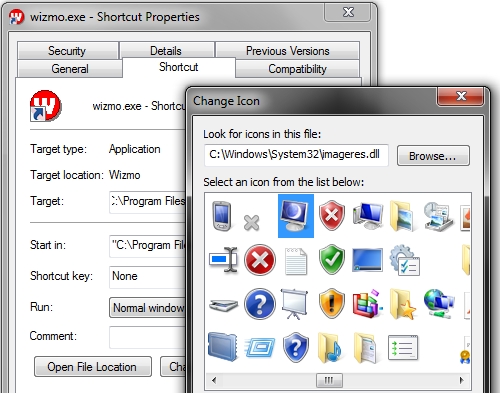500x393 pixels.
Task: Select the documents folder icon
Action: coord(365,348)
